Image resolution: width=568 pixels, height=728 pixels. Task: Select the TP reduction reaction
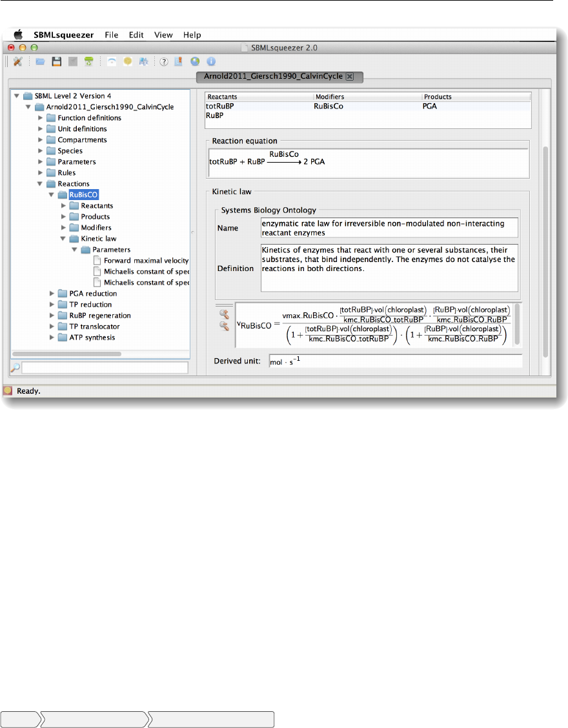pyautogui.click(x=90, y=305)
